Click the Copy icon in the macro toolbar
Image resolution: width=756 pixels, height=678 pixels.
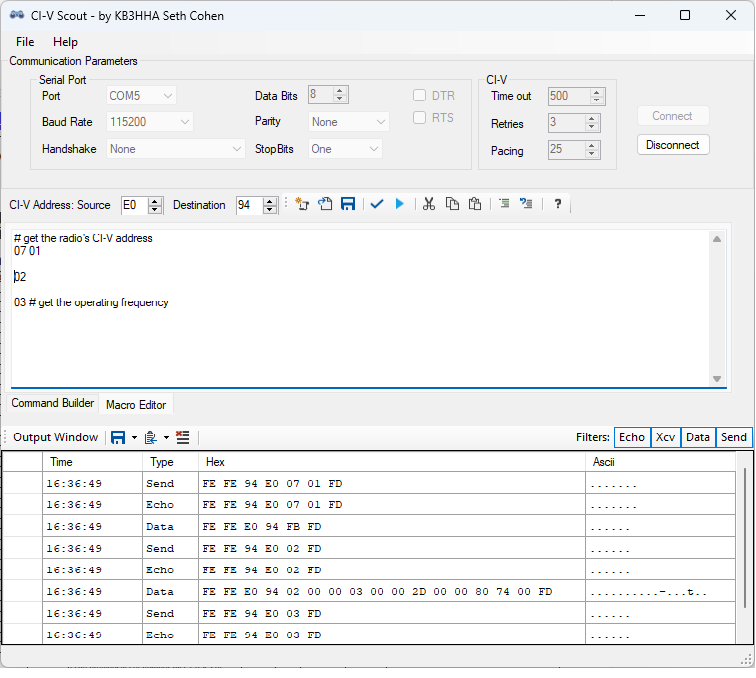point(452,204)
